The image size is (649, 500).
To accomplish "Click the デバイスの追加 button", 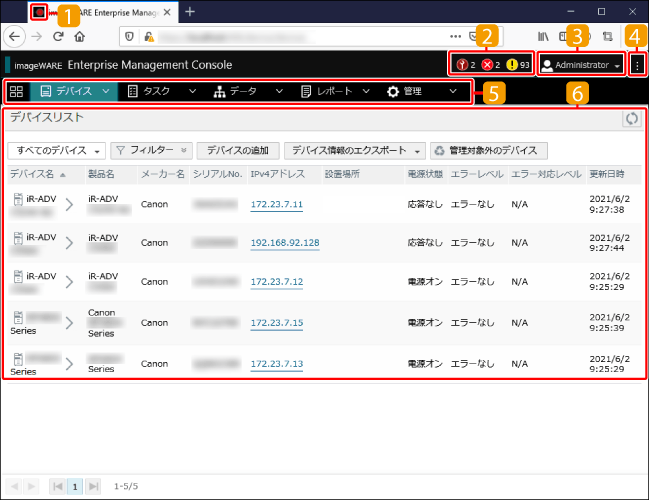I will coord(237,151).
